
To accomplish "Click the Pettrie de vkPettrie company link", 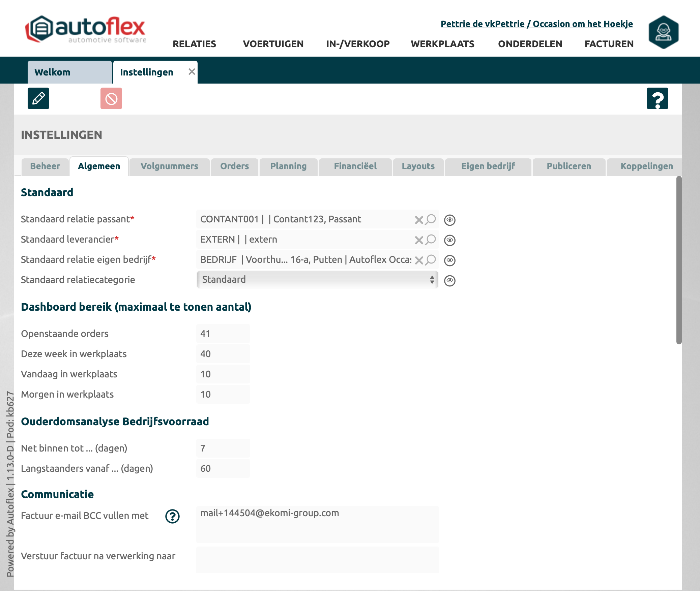I will point(536,24).
